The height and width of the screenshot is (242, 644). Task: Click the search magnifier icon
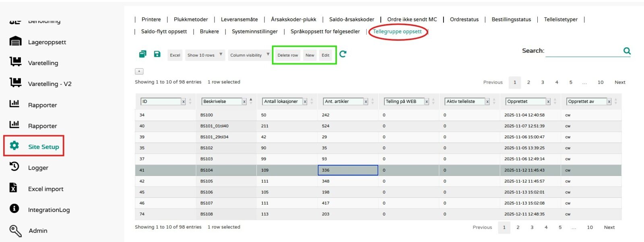[x=627, y=51]
